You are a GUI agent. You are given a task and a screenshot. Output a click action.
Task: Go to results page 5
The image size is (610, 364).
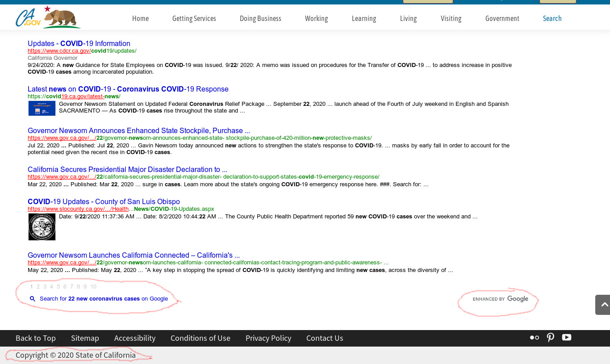pyautogui.click(x=58, y=287)
